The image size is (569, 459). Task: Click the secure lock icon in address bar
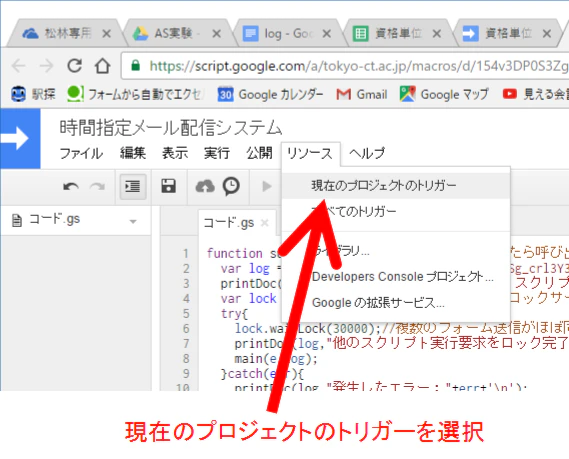tap(136, 66)
